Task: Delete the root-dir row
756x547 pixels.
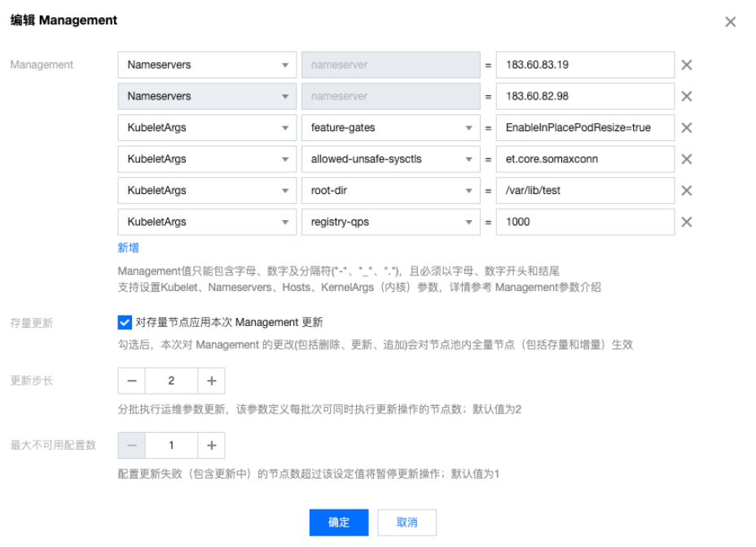Action: (x=687, y=190)
